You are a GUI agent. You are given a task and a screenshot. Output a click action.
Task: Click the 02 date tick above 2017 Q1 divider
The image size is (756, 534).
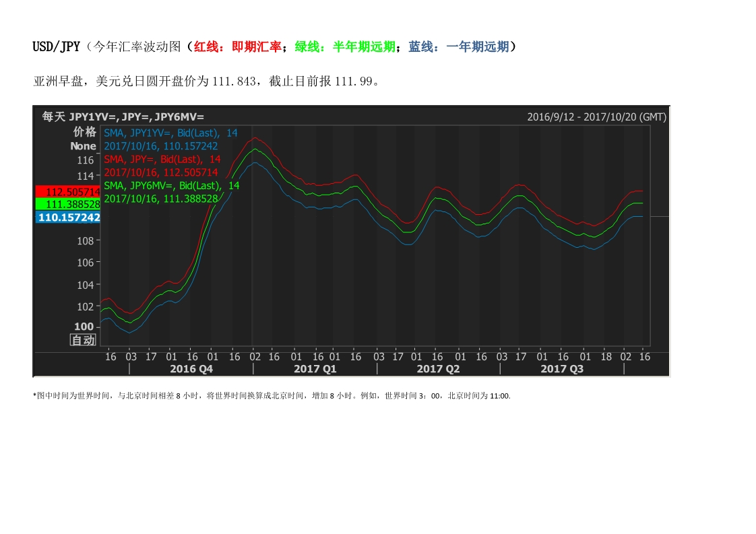click(x=255, y=357)
